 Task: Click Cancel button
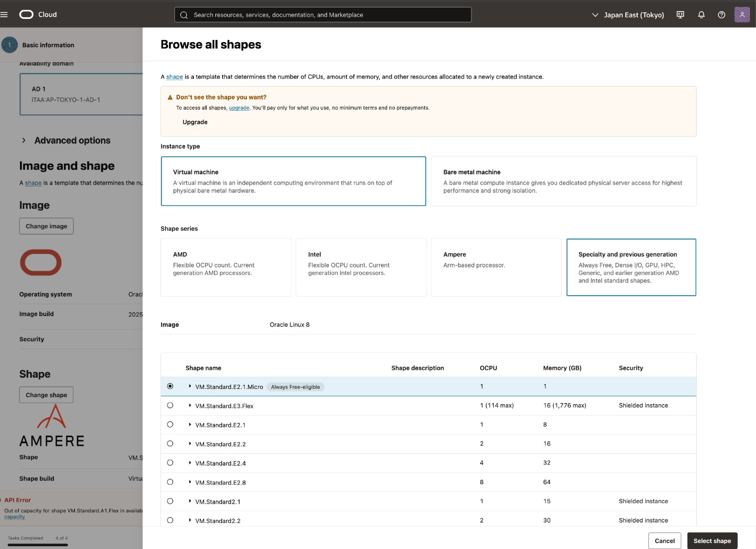(665, 541)
